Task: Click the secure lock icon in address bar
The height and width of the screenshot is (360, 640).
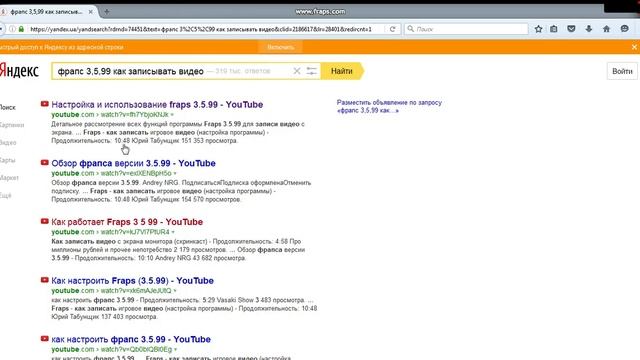Action: [21, 29]
